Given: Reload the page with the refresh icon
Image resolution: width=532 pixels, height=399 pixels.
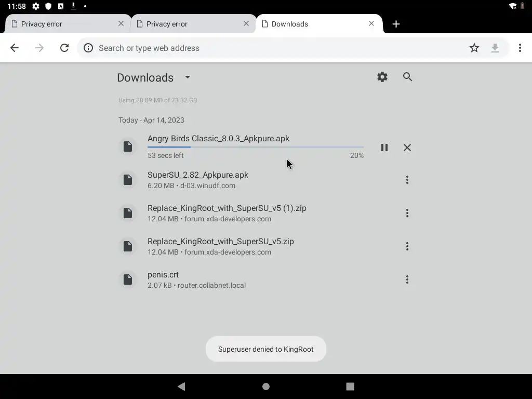Looking at the screenshot, I should [x=64, y=48].
